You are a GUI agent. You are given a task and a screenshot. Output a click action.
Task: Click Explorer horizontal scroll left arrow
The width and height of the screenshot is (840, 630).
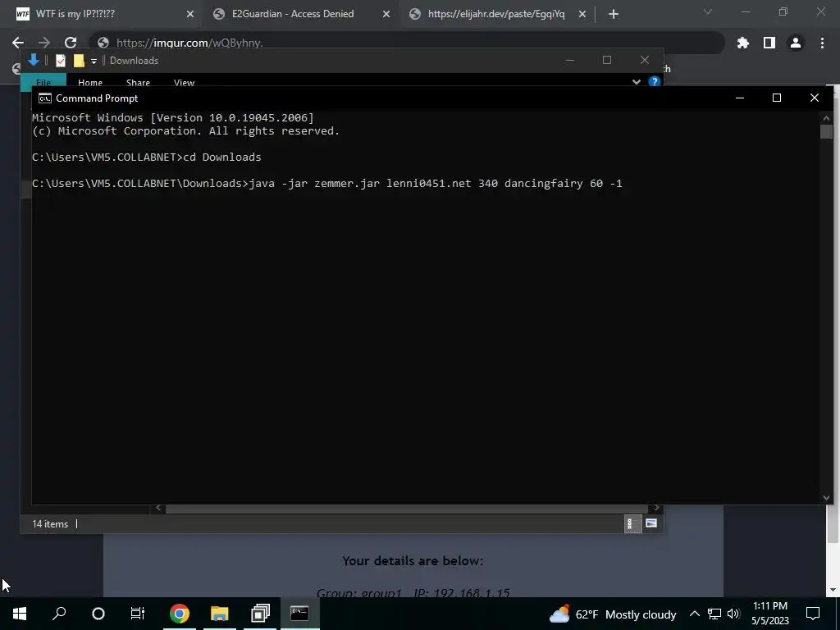(158, 508)
